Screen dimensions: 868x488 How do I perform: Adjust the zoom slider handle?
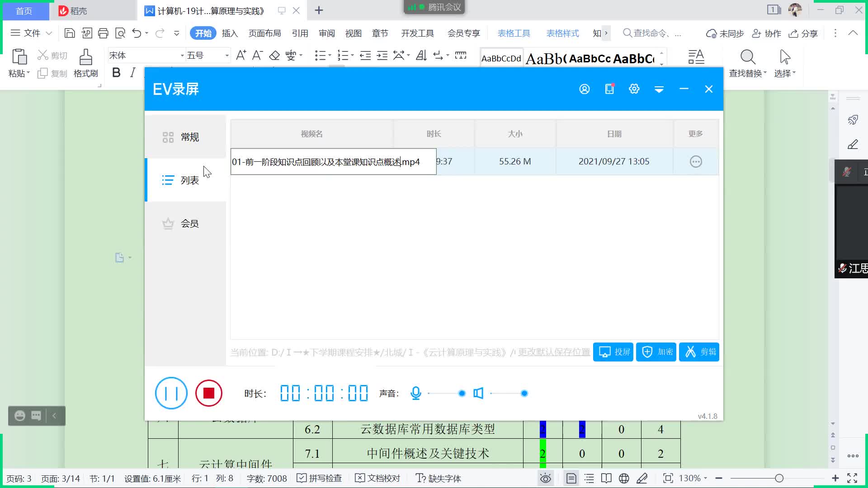[x=779, y=478]
